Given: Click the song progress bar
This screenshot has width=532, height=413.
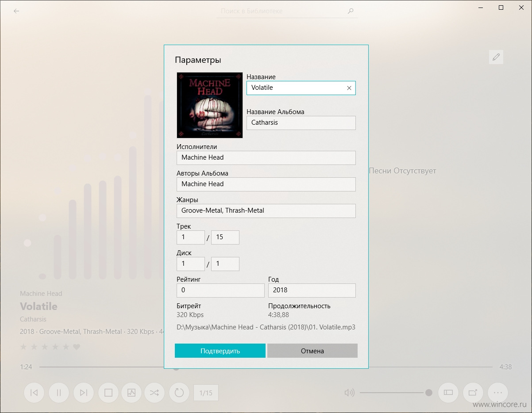Looking at the screenshot, I should pos(266,367).
